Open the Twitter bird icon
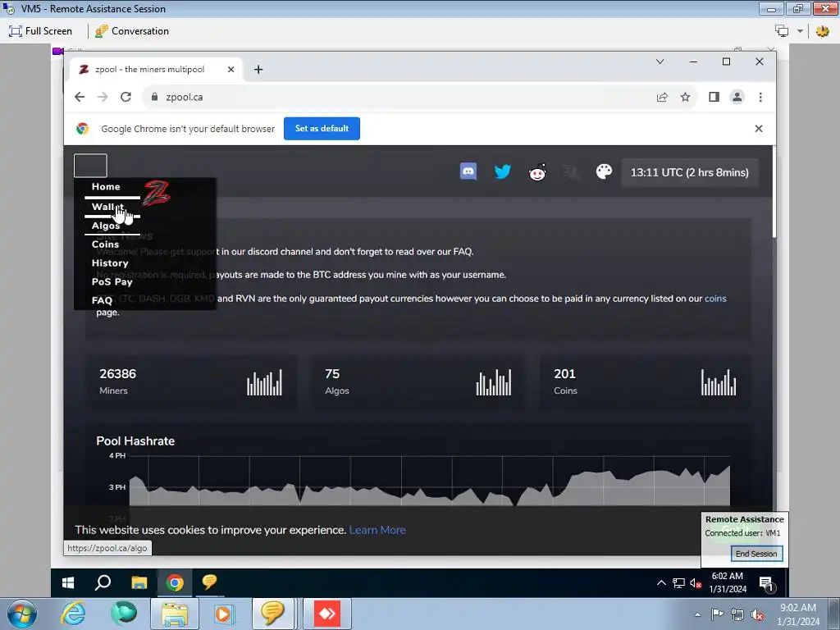 point(503,172)
